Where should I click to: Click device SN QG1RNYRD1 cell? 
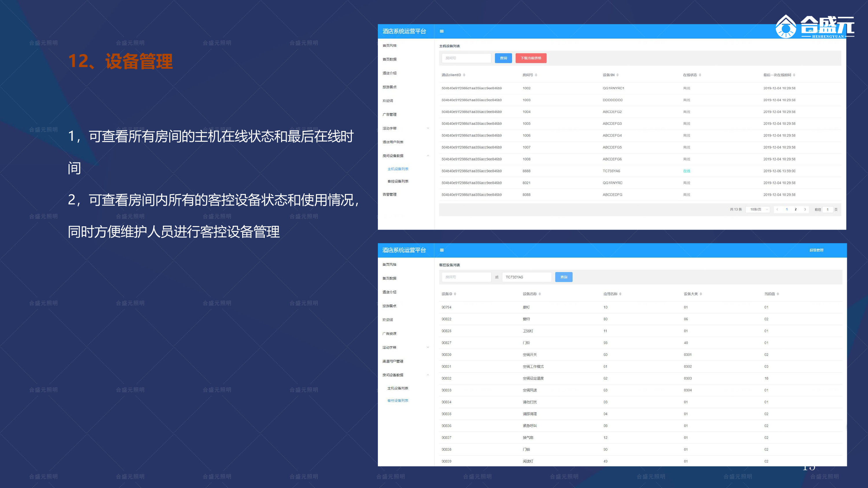pyautogui.click(x=614, y=88)
